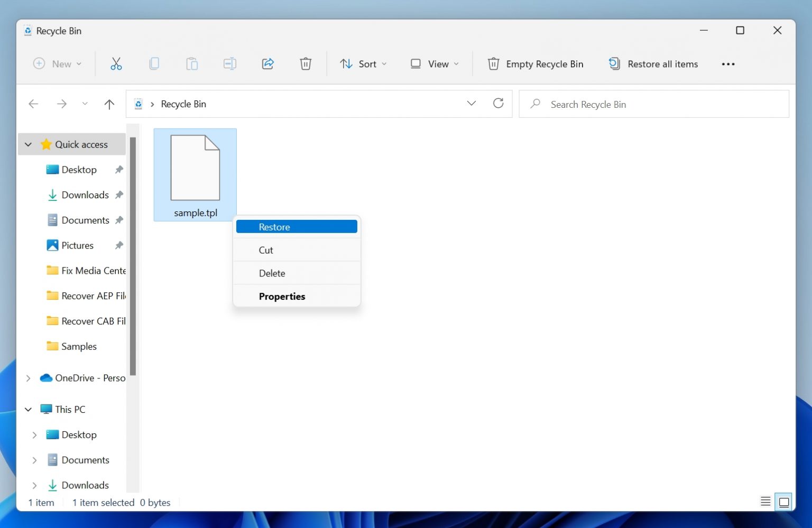Open the Sort dropdown
Screen dimensions: 812x528
[364, 63]
